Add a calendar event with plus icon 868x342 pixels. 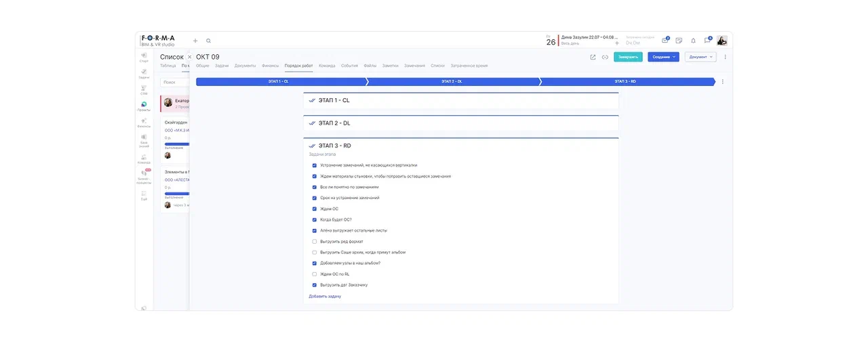pyautogui.click(x=617, y=43)
